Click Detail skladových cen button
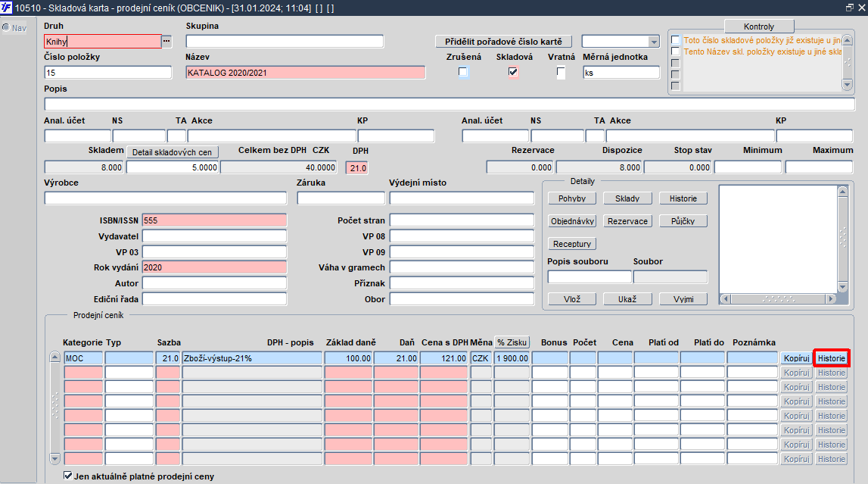Screen dimensions: 868x484 pos(172,152)
